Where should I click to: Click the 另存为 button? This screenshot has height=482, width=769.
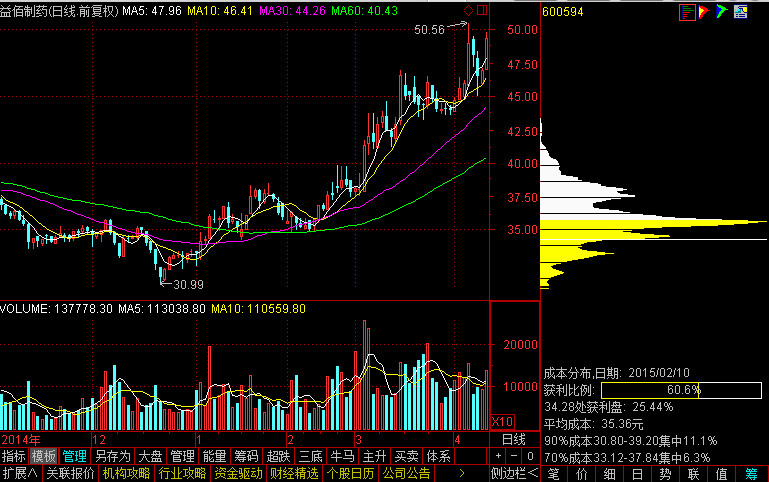(112, 456)
